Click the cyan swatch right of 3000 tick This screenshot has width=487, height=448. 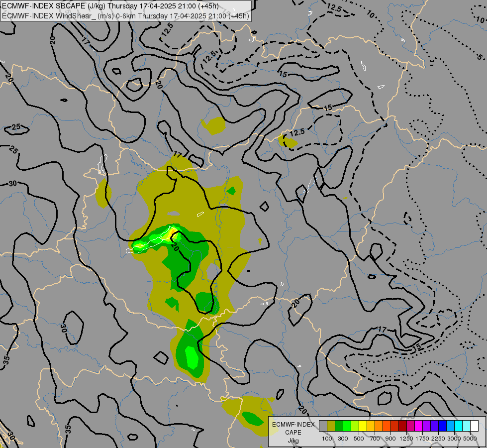coord(458,426)
